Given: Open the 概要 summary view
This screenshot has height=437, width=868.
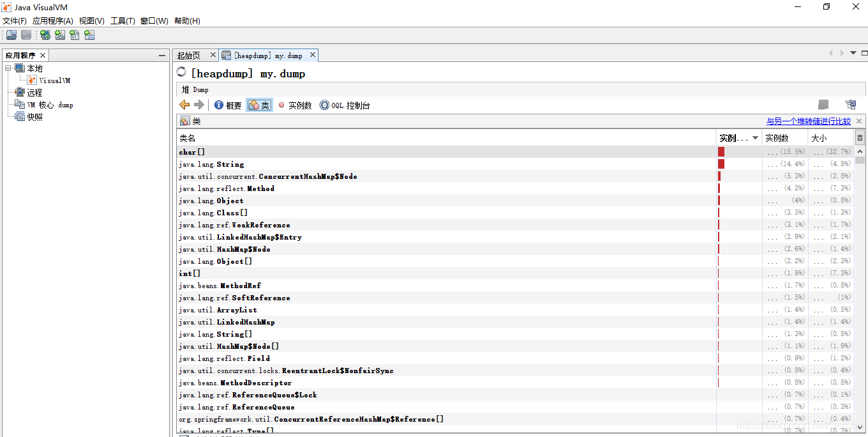Looking at the screenshot, I should pyautogui.click(x=228, y=105).
